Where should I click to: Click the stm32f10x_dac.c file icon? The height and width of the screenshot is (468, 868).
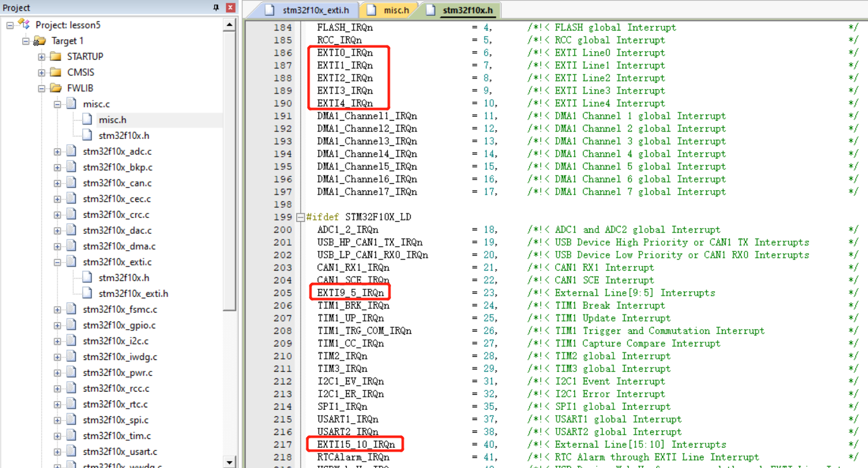(71, 231)
